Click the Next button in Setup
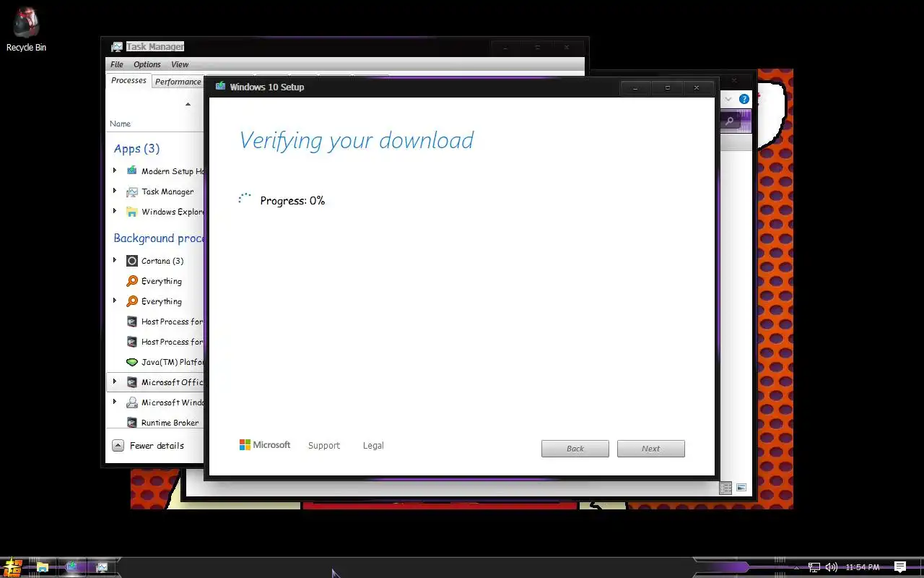This screenshot has height=578, width=924. tap(651, 449)
